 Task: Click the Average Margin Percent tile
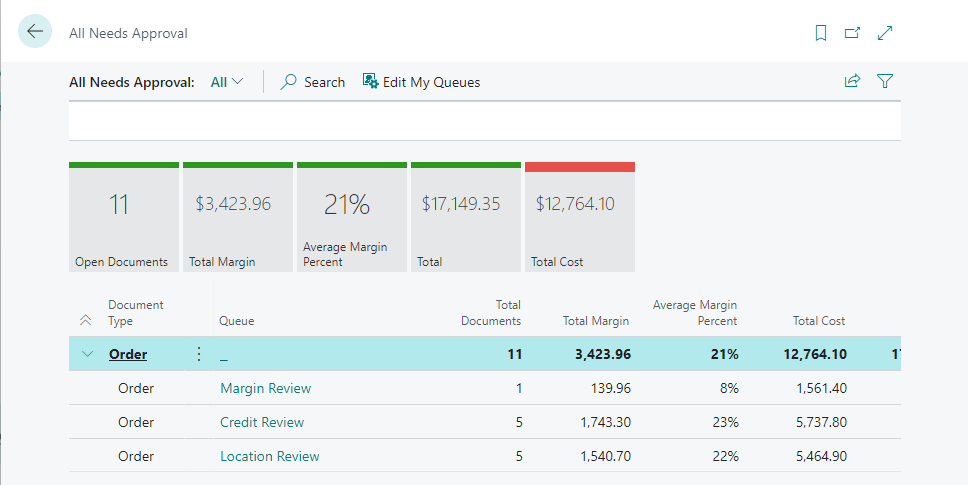(x=351, y=217)
